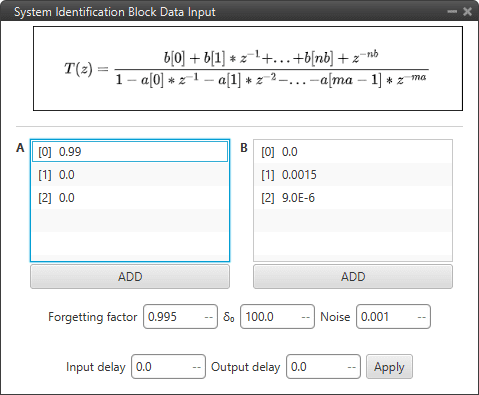479x395 pixels.
Task: Select B coefficient row [1] 0.0015
Action: pos(353,175)
